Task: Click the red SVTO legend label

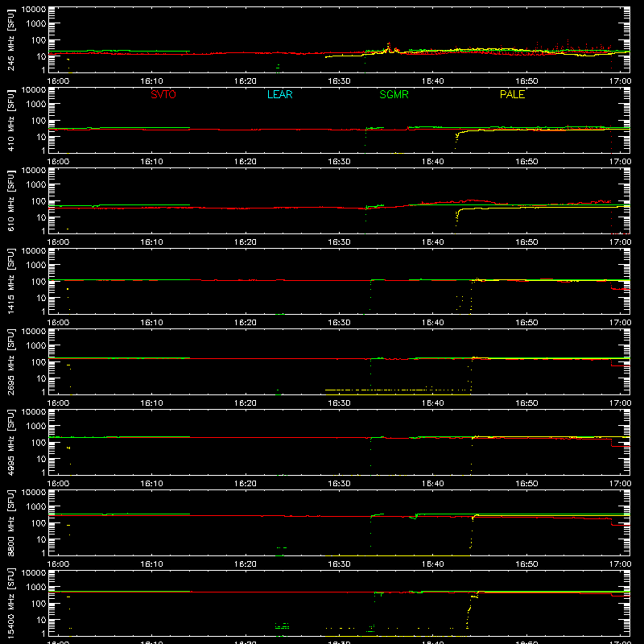Action: click(163, 94)
